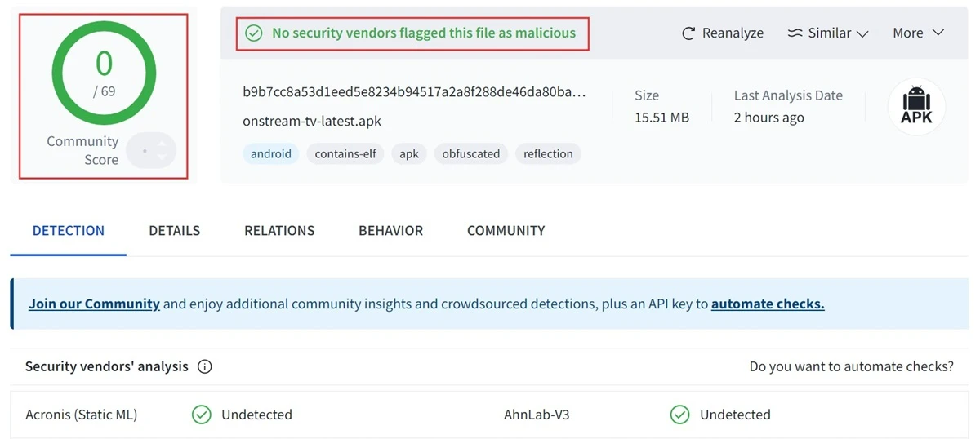This screenshot has width=980, height=439.
Task: Follow the Join our Community link
Action: point(94,304)
